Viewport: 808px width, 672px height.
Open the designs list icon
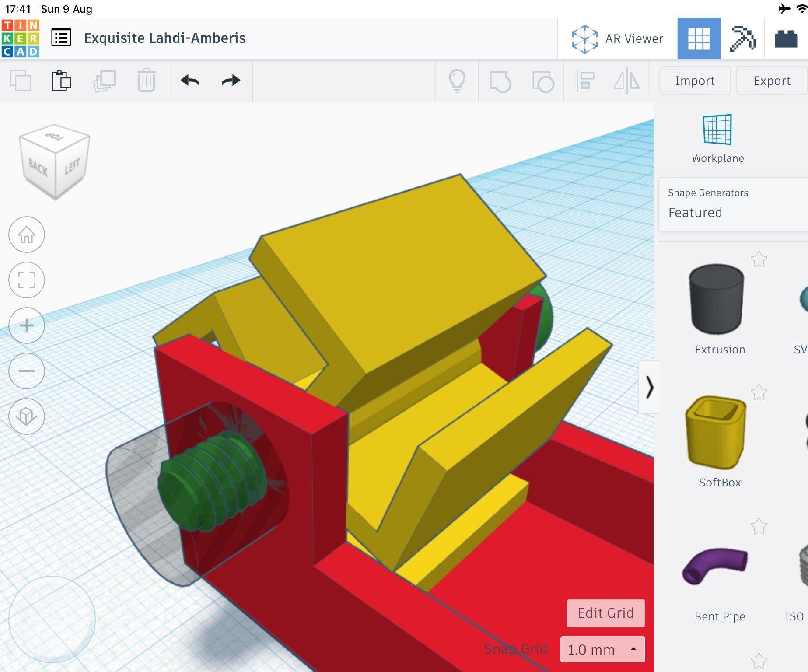pyautogui.click(x=61, y=38)
